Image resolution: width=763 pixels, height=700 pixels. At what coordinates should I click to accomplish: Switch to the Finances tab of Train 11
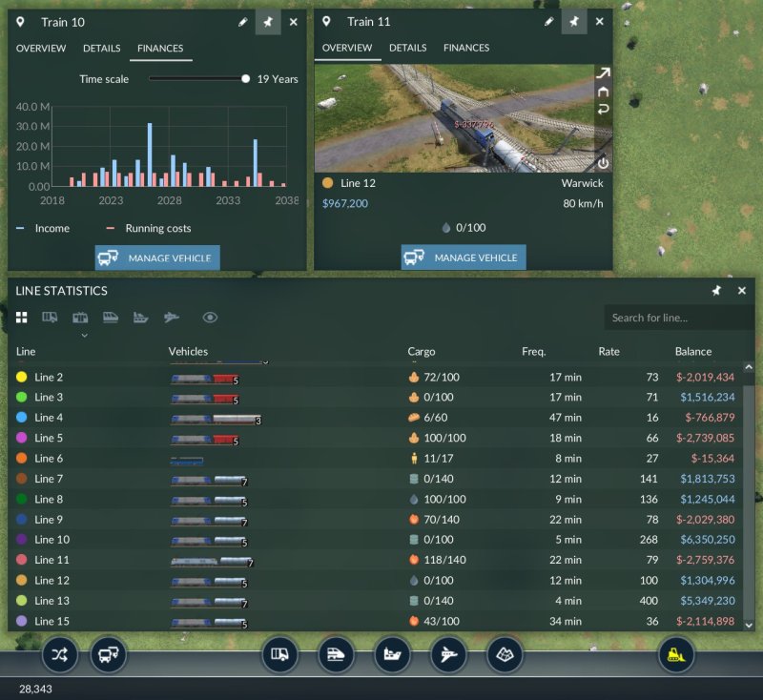(465, 48)
